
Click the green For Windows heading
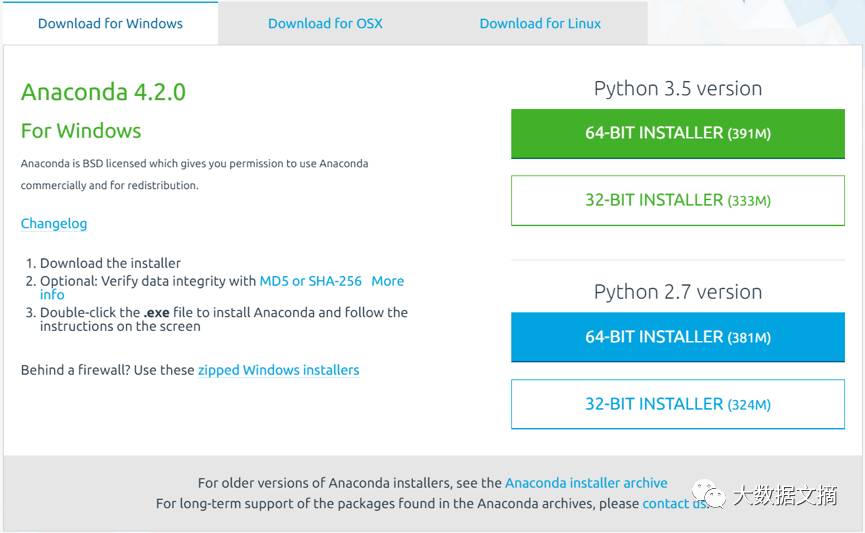coord(81,131)
